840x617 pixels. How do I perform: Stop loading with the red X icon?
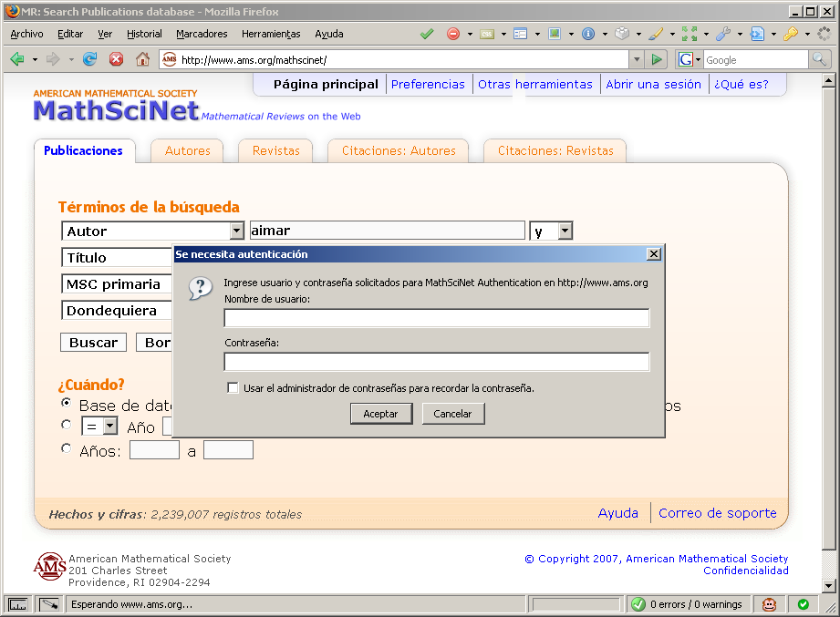coord(116,59)
